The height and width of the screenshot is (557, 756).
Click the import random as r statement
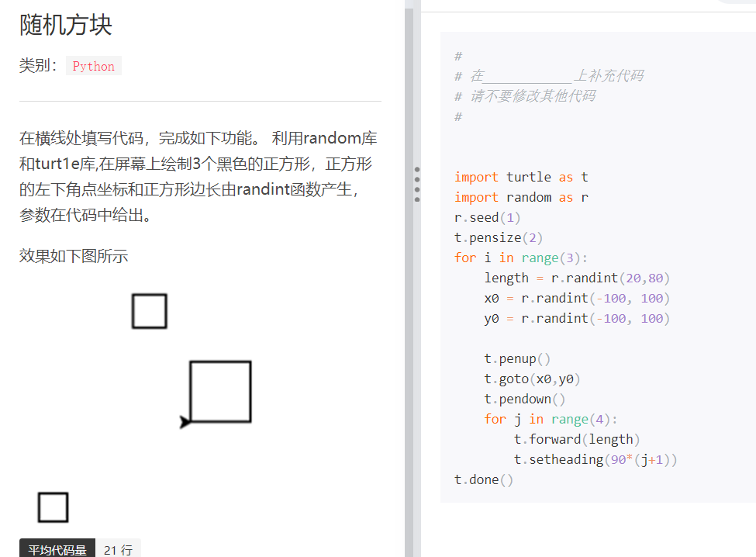(521, 197)
